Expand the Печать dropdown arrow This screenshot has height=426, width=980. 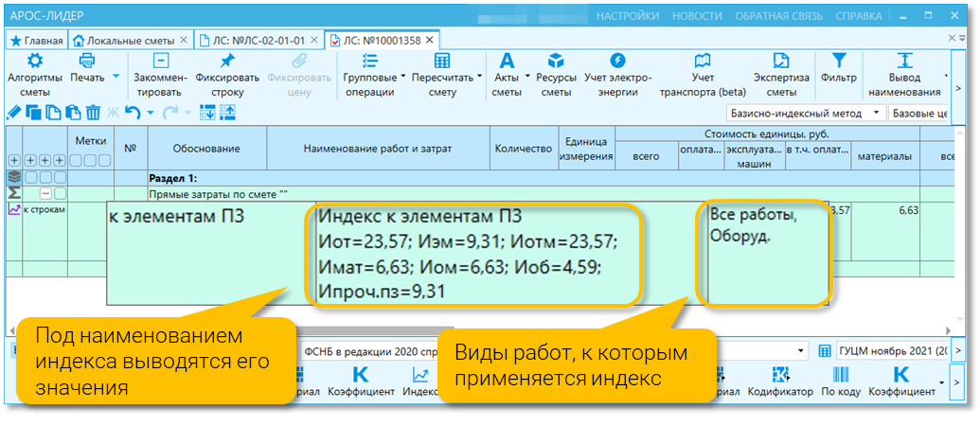(x=116, y=77)
